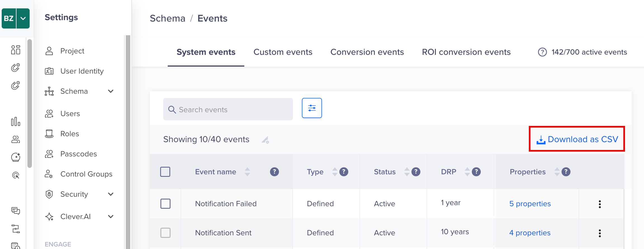Click the Notification Failed event name
This screenshot has height=249, width=644.
click(x=226, y=204)
